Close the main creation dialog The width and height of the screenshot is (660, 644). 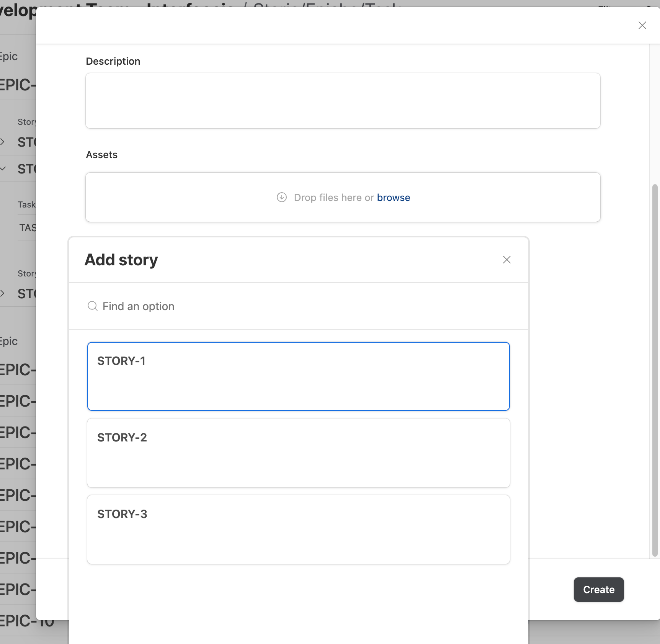(x=642, y=25)
